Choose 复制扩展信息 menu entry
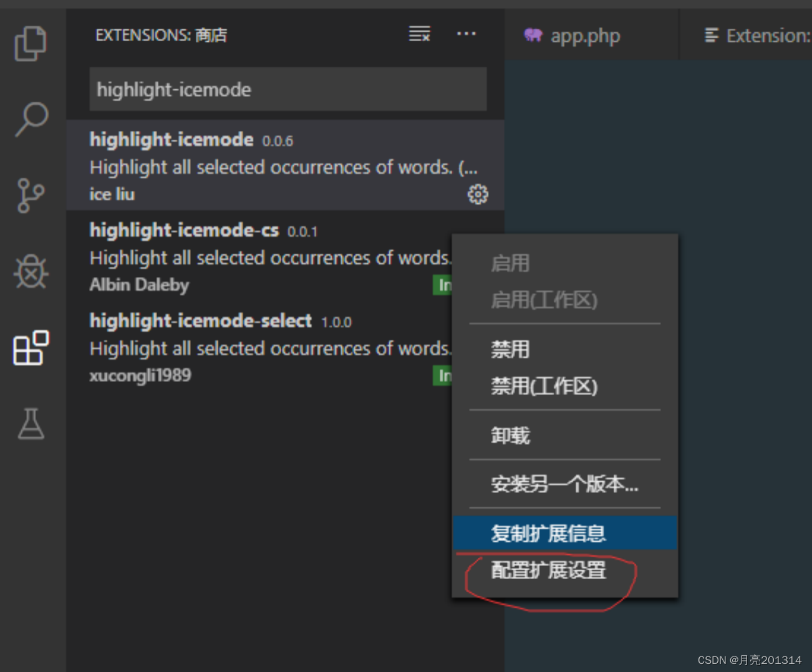Screen dimensions: 812x672 (565, 533)
